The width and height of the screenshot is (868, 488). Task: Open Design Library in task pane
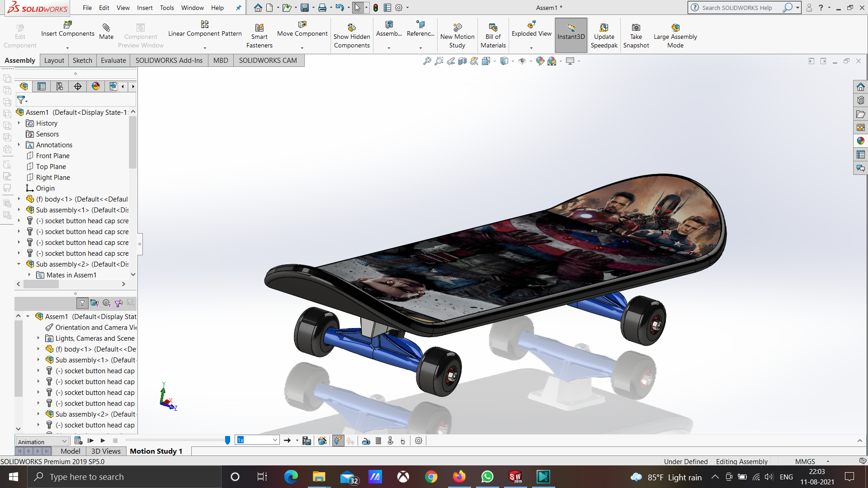tap(860, 100)
